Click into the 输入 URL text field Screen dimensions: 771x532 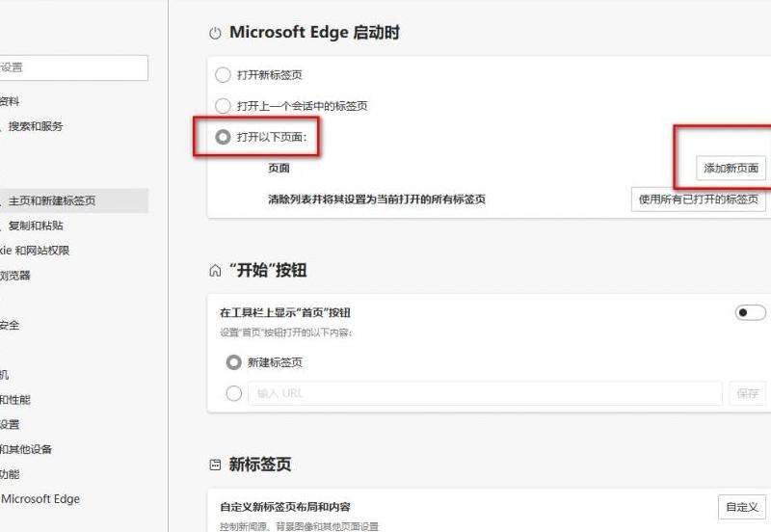coord(484,393)
